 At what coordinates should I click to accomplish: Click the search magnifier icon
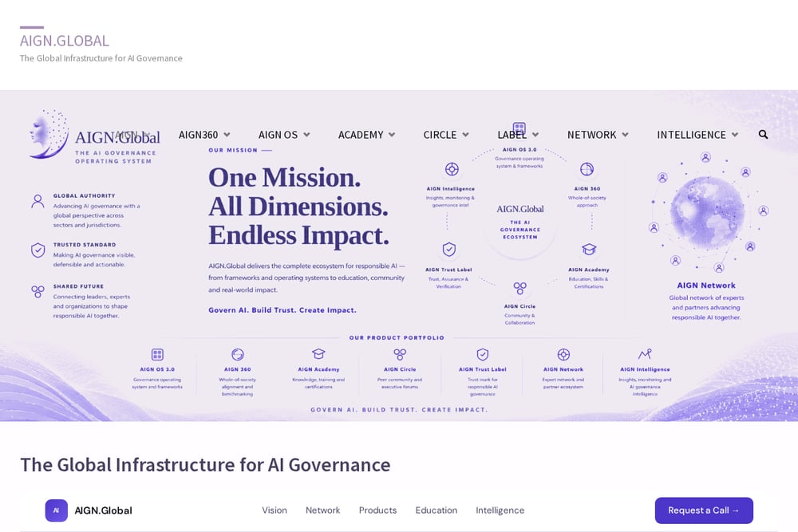[763, 134]
